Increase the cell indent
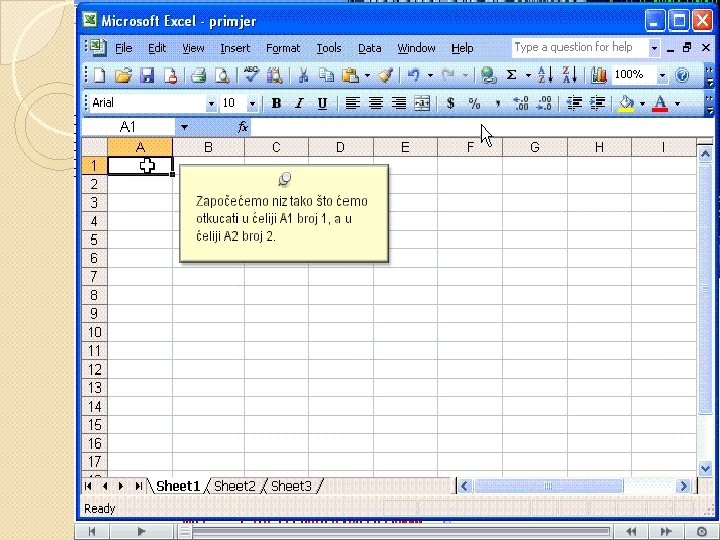The width and height of the screenshot is (720, 540). tap(597, 104)
